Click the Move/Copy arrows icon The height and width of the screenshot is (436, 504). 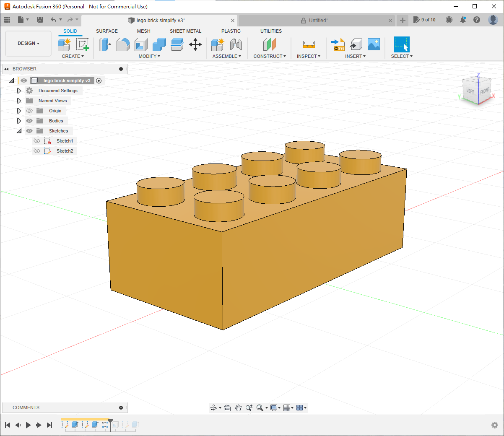(195, 44)
